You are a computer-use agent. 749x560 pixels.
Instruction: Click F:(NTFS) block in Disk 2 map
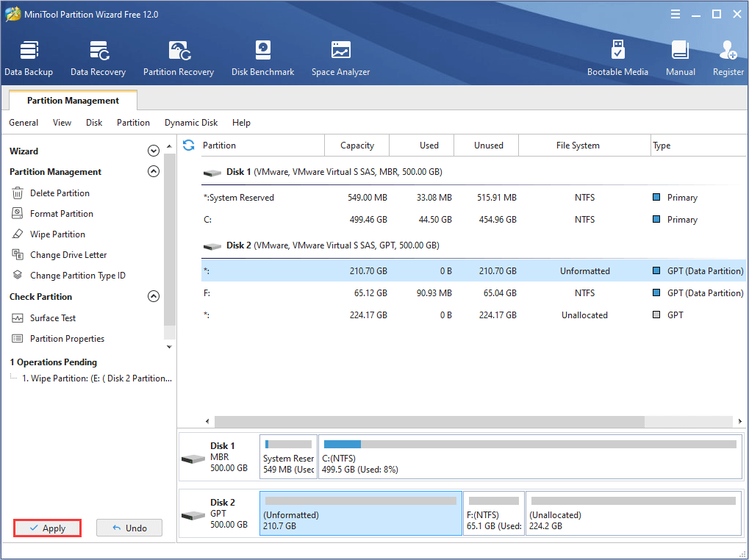tap(494, 513)
